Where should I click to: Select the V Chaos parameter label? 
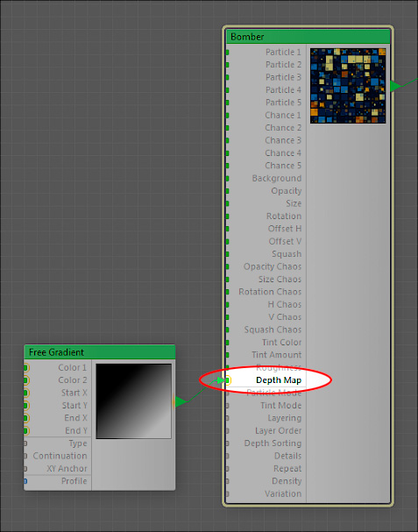[285, 317]
